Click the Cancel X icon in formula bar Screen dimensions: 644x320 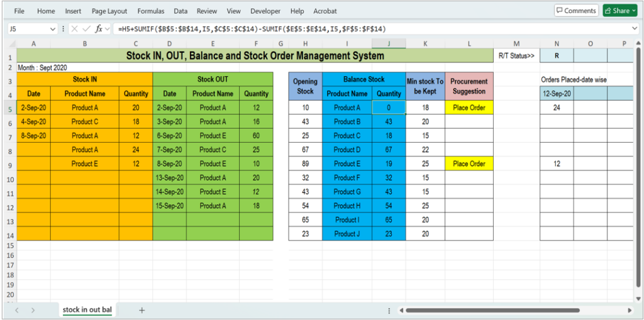click(74, 29)
